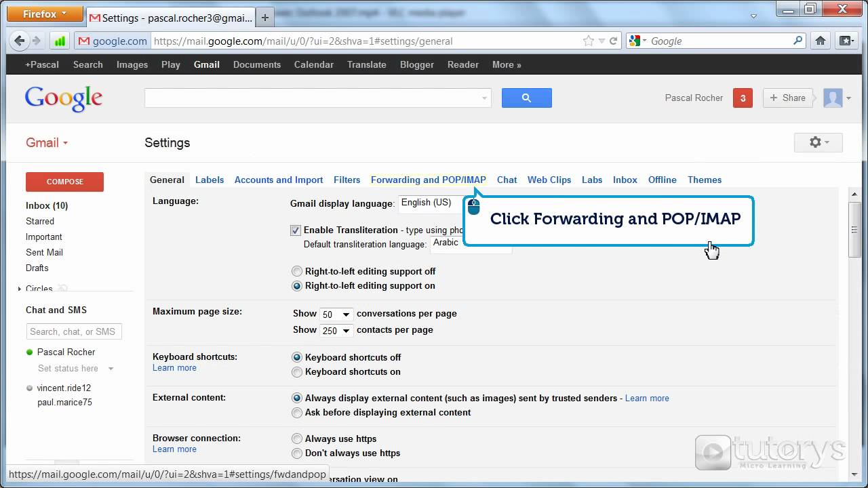Screen dimensions: 868x488
Task: Open conversations per page dropdown showing 50
Action: point(336,314)
